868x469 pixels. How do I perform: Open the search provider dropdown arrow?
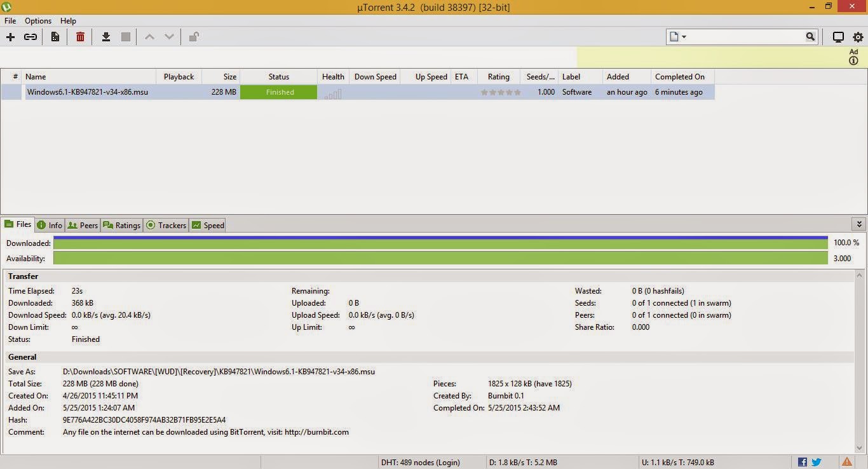[684, 37]
